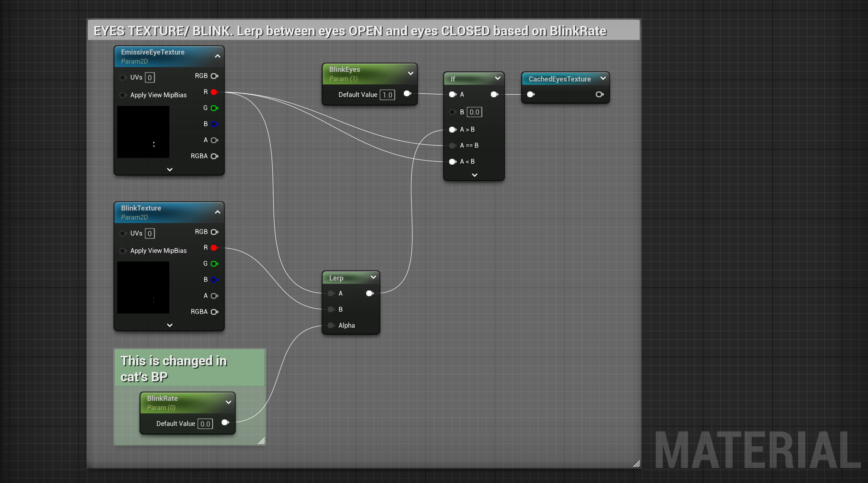Click the blue B output pin on EmissiveEyeTexture
The height and width of the screenshot is (483, 868).
click(x=214, y=124)
